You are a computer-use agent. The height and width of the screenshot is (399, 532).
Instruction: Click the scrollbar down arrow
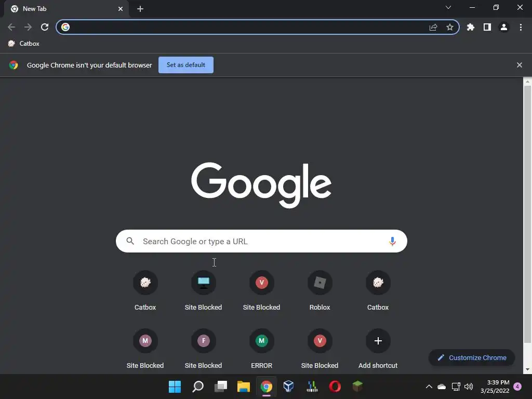pos(527,369)
